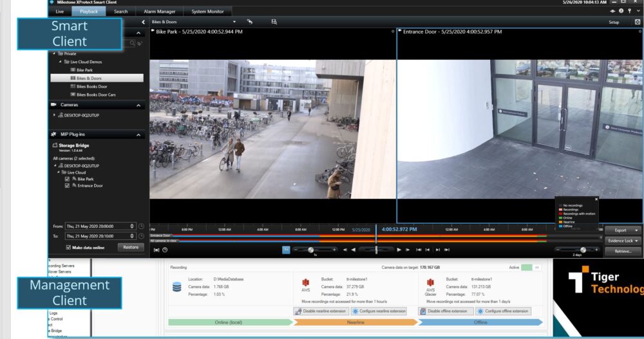
Task: Collapse the left sidebar with the arrow
Action: click(x=143, y=22)
